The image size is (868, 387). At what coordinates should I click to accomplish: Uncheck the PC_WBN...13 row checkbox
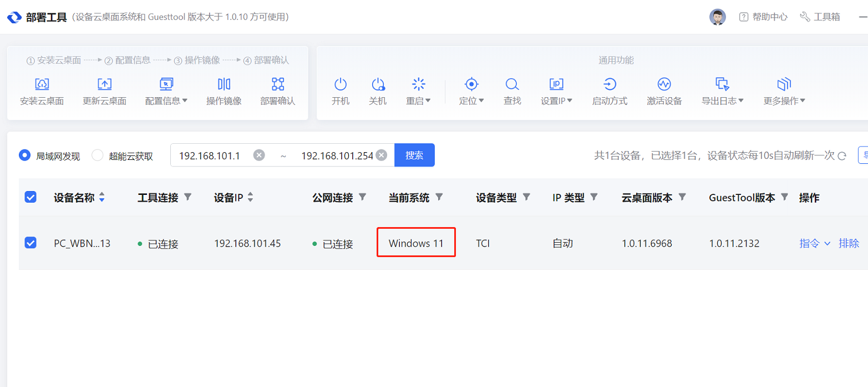(x=31, y=243)
